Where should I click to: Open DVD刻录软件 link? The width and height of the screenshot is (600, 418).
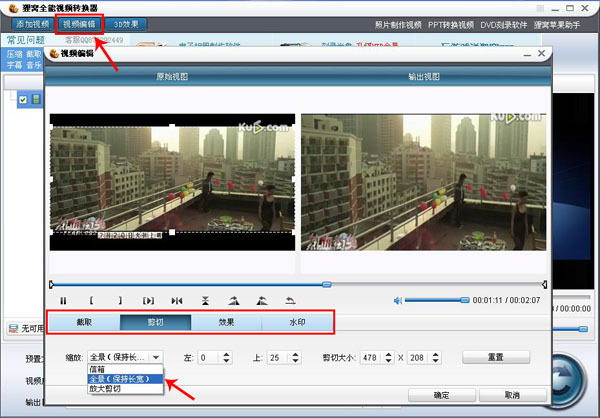(x=504, y=25)
